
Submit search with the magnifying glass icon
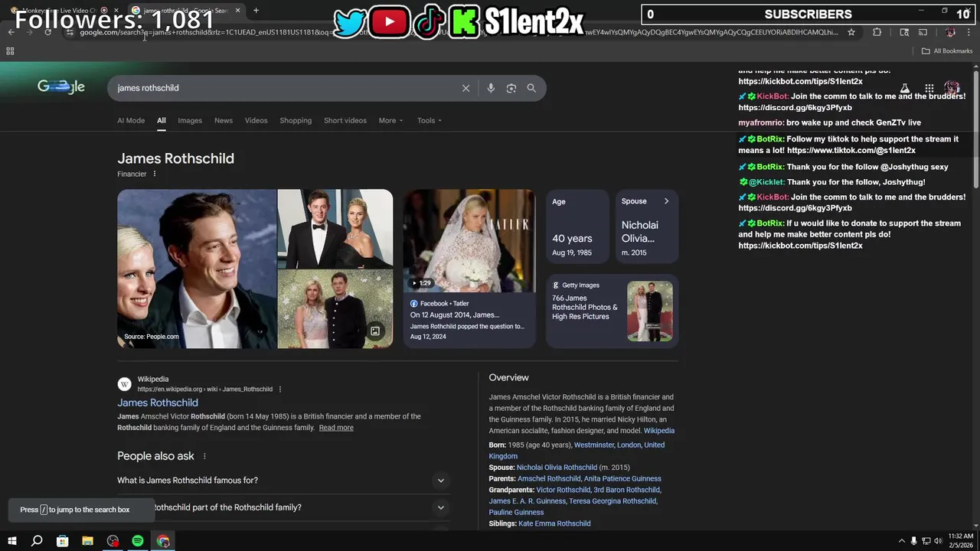[531, 88]
